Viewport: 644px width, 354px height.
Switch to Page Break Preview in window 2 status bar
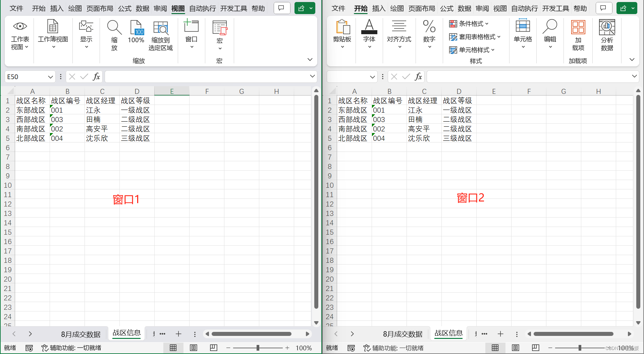(536, 348)
